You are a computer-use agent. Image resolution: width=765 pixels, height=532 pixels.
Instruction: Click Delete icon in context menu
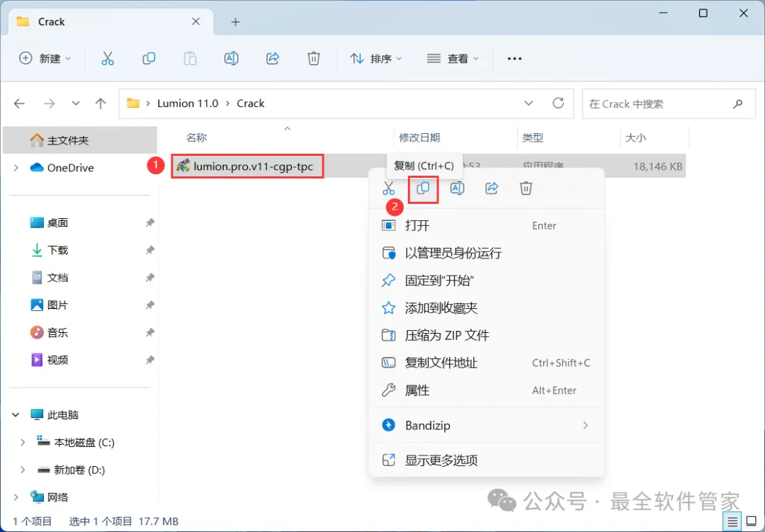pyautogui.click(x=526, y=188)
